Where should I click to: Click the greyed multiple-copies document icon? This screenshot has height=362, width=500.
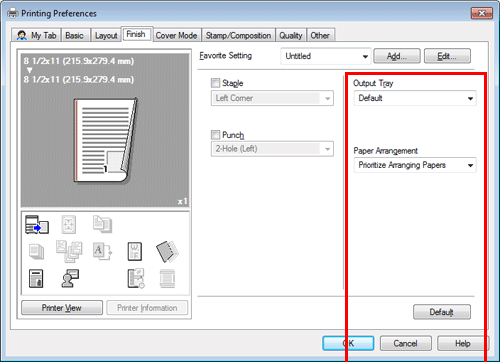pyautogui.click(x=102, y=224)
